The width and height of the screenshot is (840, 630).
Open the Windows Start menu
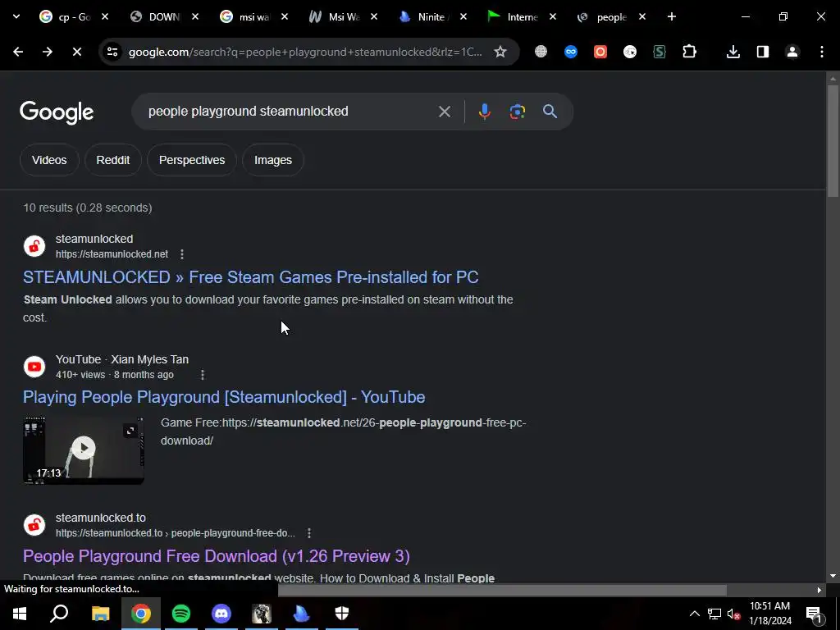20,614
